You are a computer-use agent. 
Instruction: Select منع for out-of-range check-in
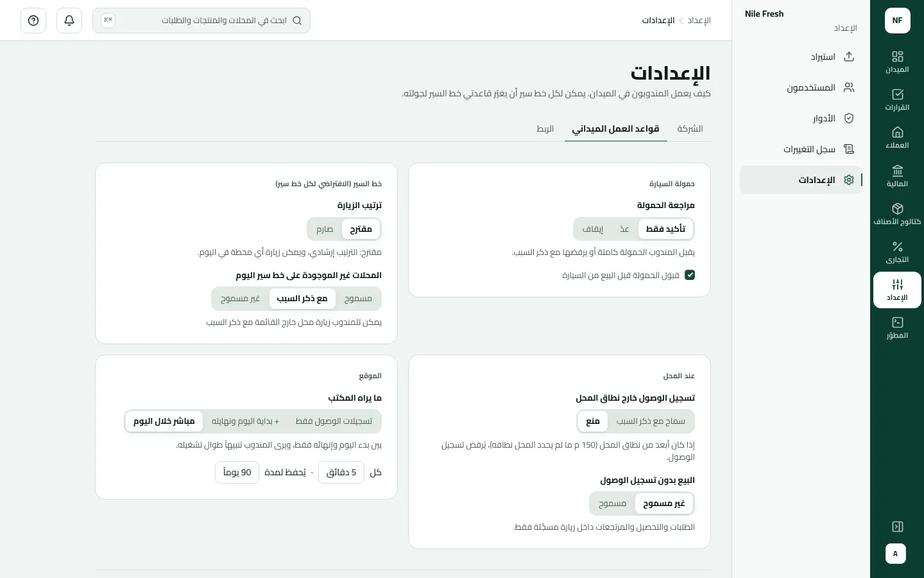coord(593,421)
